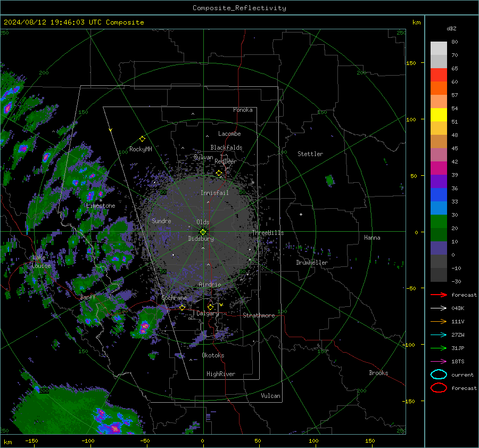The height and width of the screenshot is (448, 479).
Task: Click the Airdrie label
Action: (x=210, y=284)
